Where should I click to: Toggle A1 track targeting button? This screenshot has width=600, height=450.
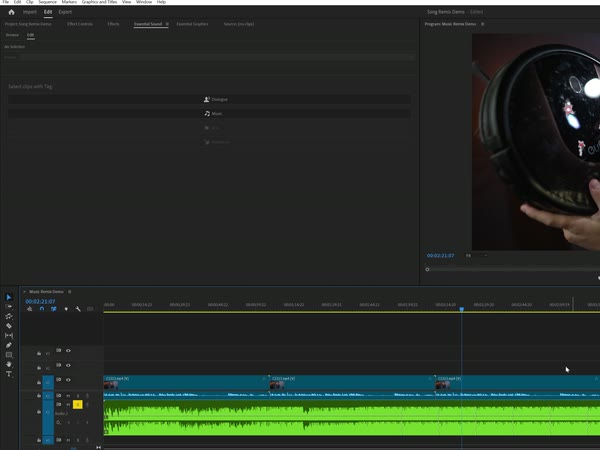point(48,396)
